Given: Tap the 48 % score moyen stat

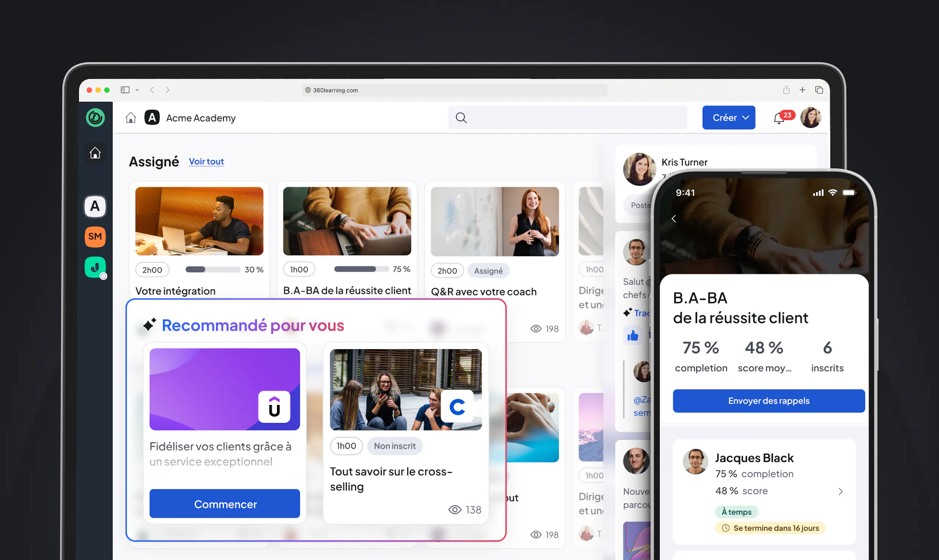Looking at the screenshot, I should point(765,356).
